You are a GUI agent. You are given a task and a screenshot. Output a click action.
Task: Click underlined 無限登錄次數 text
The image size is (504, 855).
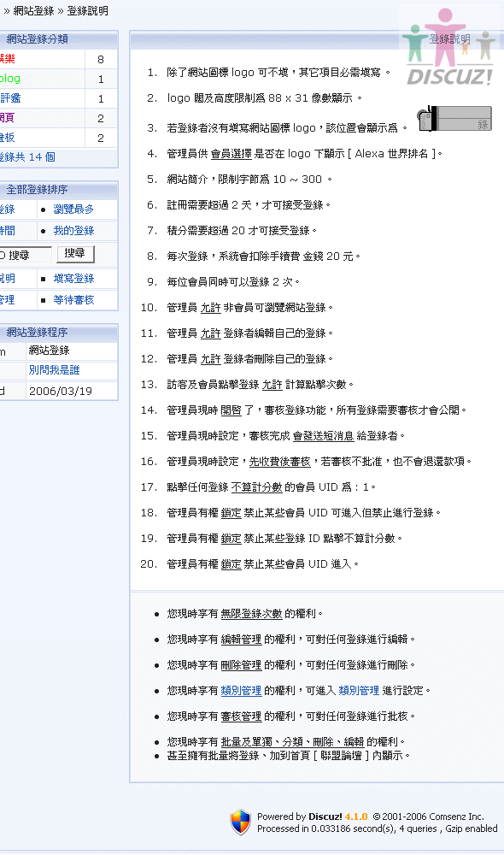[x=251, y=613]
